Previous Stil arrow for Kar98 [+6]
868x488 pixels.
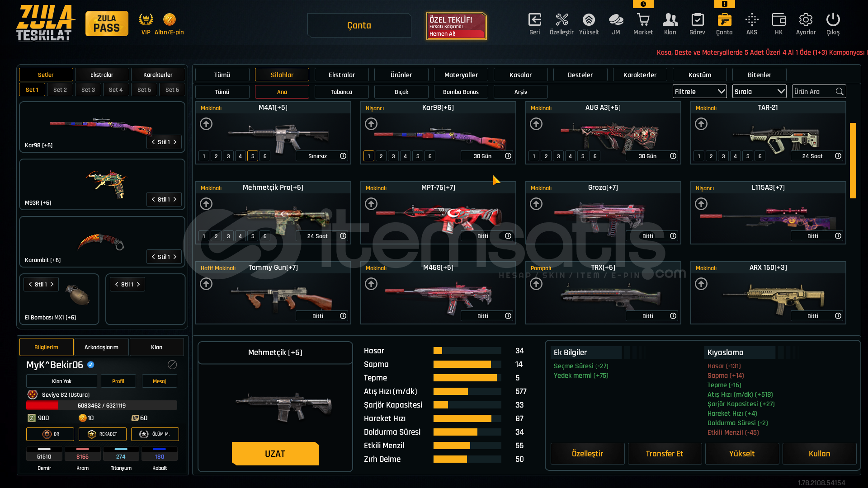coord(153,142)
